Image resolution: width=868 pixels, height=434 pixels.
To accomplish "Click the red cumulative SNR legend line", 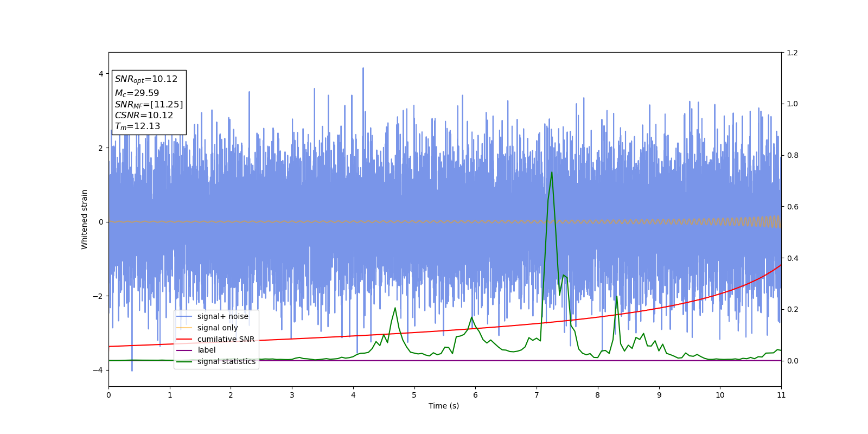I will click(x=184, y=339).
